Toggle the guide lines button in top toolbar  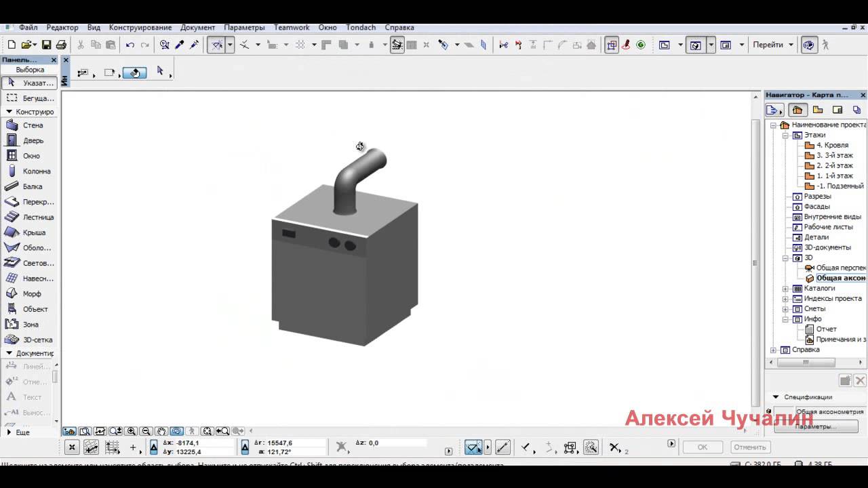click(216, 45)
